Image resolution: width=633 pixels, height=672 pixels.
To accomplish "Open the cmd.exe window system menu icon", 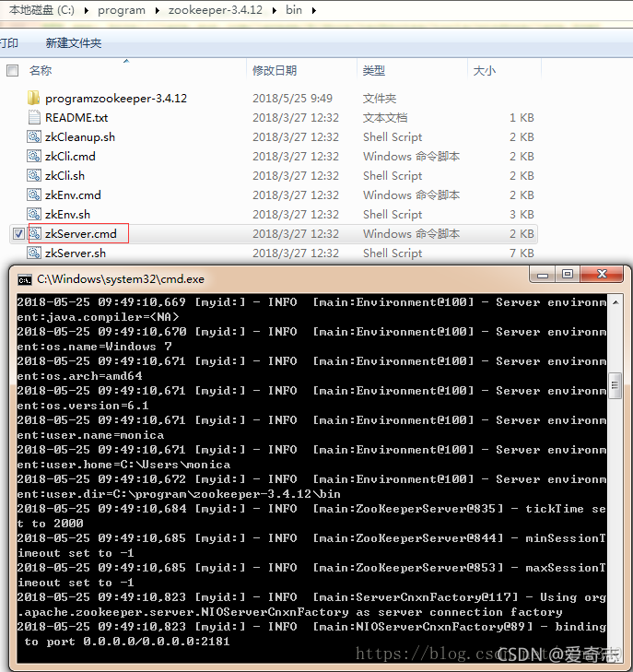I will point(25,280).
